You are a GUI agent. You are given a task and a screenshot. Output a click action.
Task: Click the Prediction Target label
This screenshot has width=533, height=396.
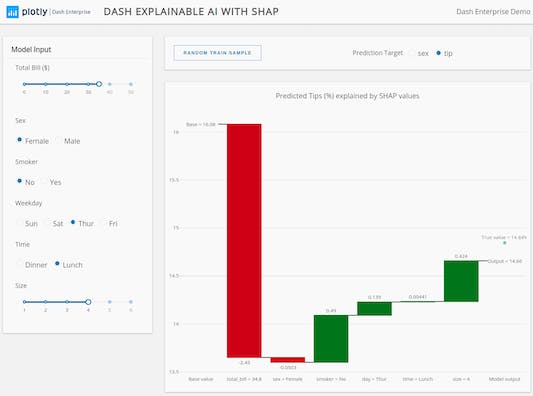pyautogui.click(x=378, y=53)
